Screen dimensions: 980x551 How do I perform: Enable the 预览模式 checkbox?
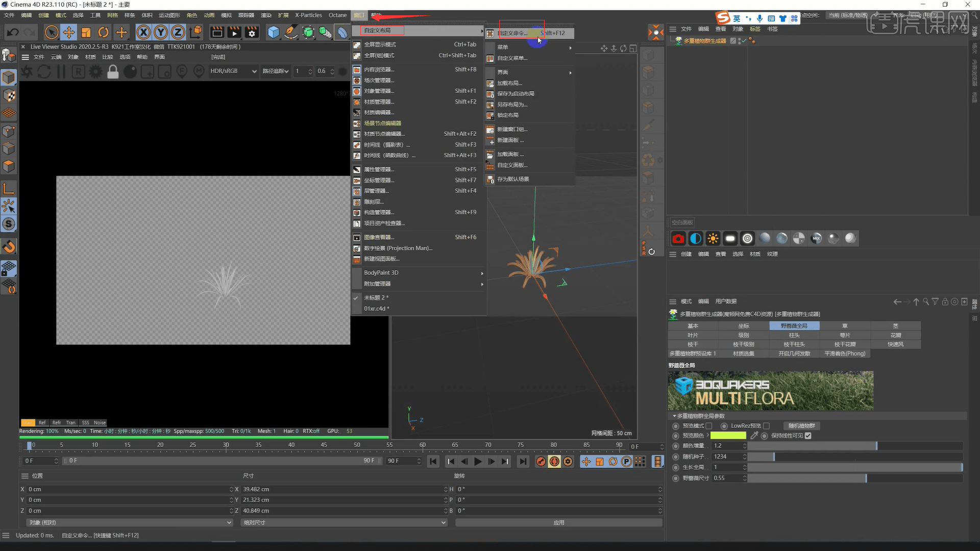(709, 425)
